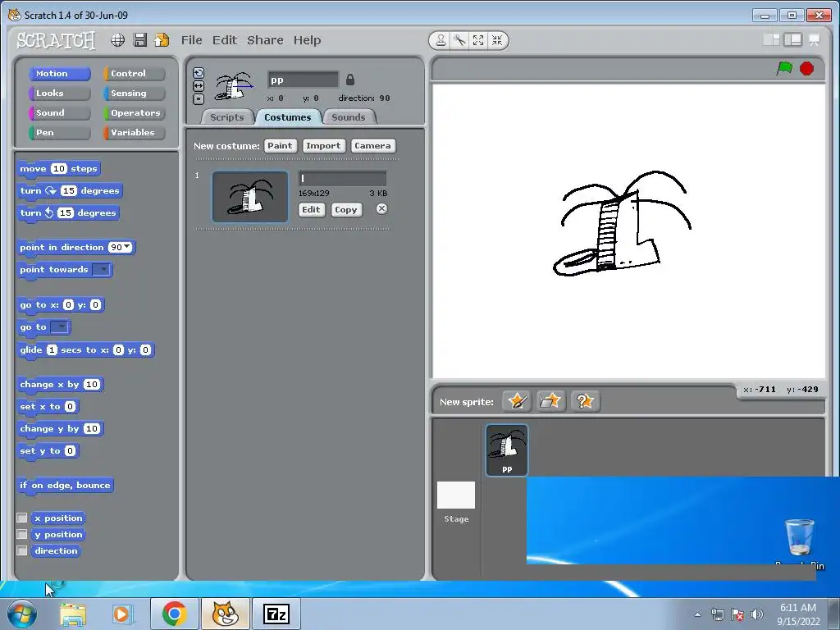Screen dimensions: 840x630
Task: Select the Looks blocks category
Action: coord(59,94)
